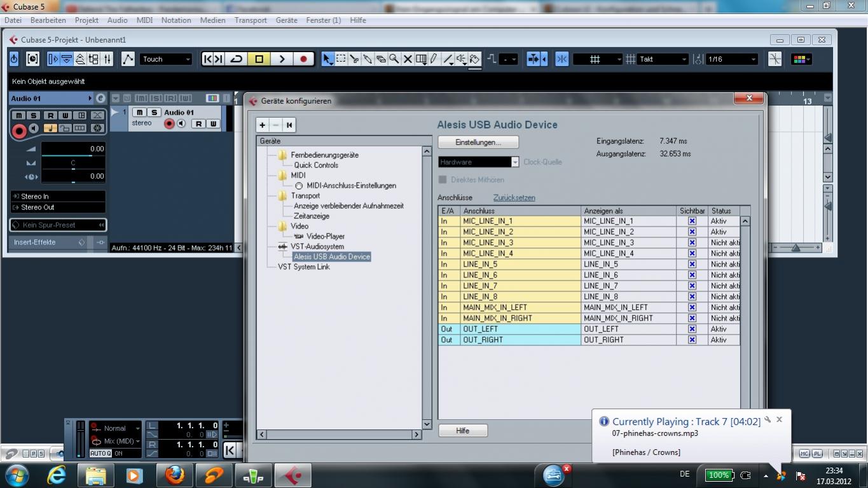Select the Zoom magnifier tool
Image resolution: width=868 pixels, height=488 pixels.
(x=394, y=59)
